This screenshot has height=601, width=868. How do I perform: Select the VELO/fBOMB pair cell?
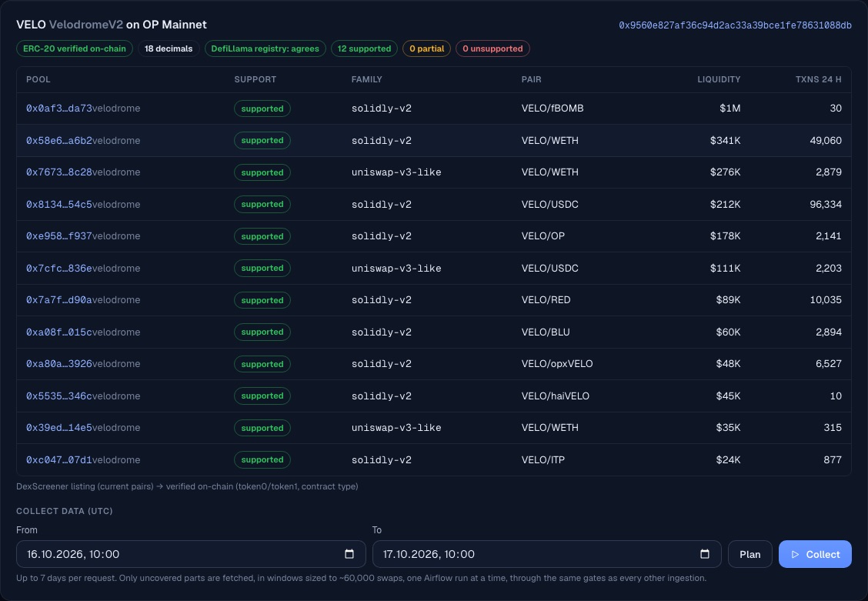pos(553,109)
